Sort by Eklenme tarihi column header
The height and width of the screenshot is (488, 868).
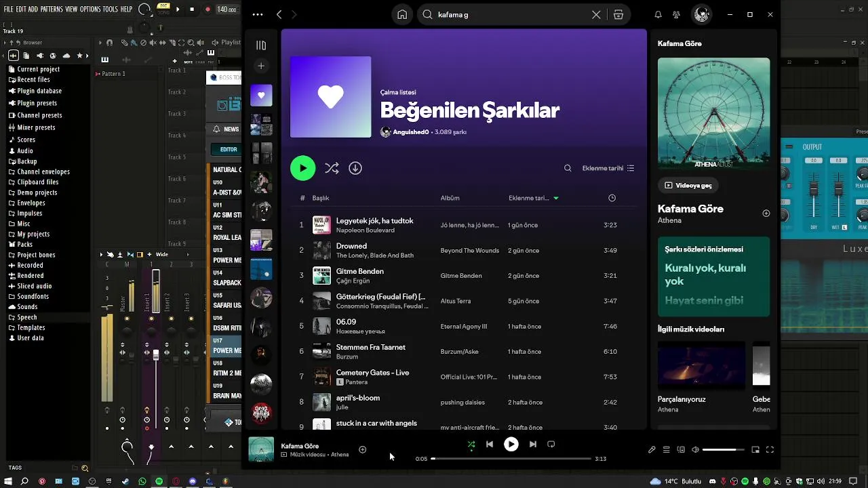[x=534, y=198]
